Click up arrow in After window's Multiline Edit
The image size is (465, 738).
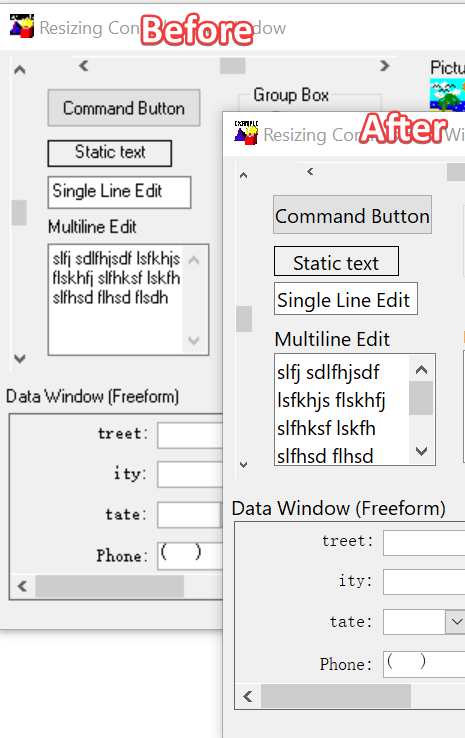click(422, 370)
